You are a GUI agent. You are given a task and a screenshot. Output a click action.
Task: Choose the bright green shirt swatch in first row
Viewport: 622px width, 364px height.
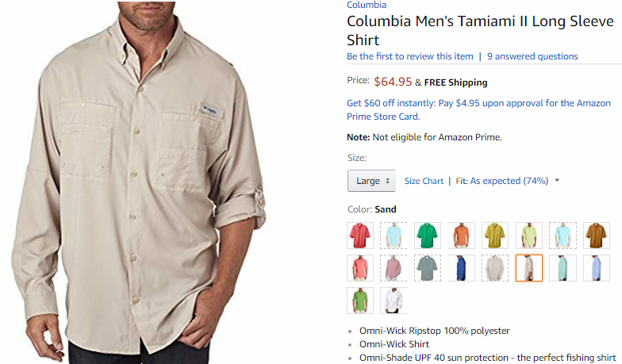427,236
